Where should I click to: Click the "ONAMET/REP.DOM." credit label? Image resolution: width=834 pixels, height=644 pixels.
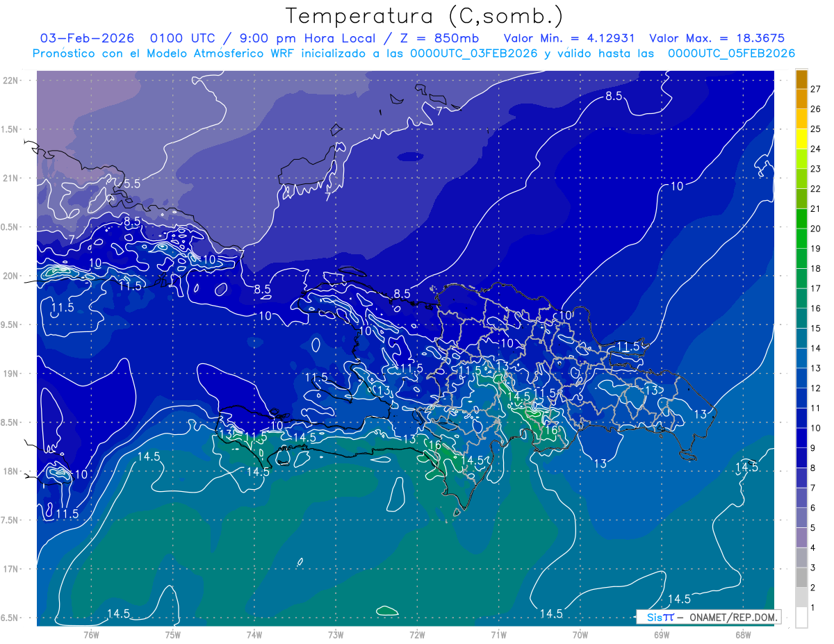733,617
